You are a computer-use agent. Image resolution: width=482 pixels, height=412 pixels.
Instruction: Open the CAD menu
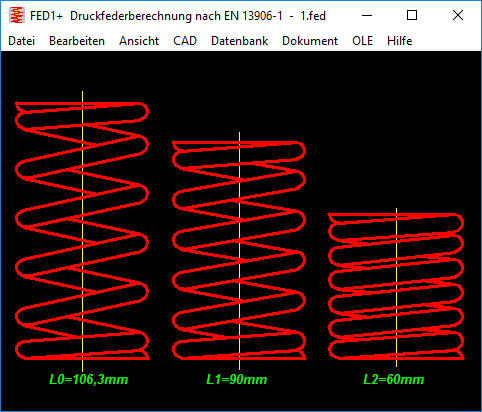click(185, 41)
